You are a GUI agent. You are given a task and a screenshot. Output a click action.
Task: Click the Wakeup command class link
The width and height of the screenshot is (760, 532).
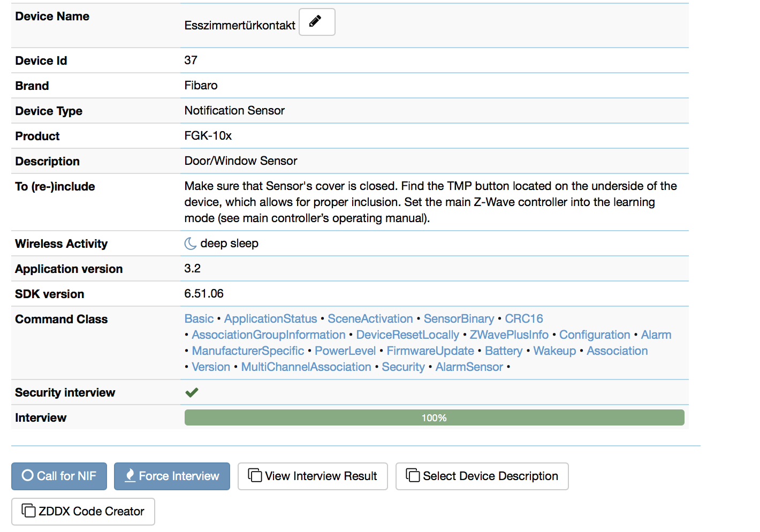[x=554, y=351]
